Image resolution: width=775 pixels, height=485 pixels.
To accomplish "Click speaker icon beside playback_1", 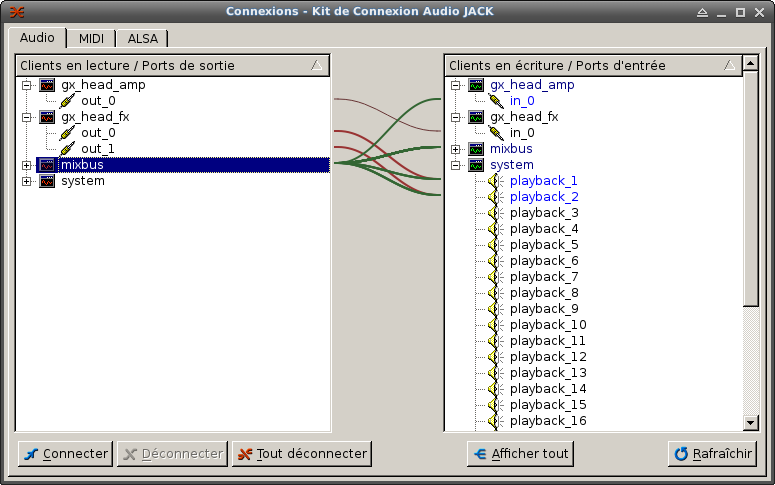I will click(x=496, y=181).
